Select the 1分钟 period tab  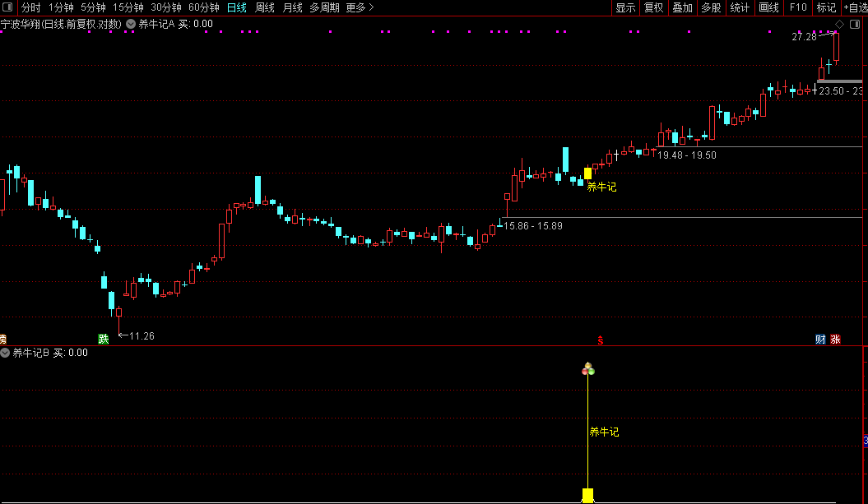point(61,7)
